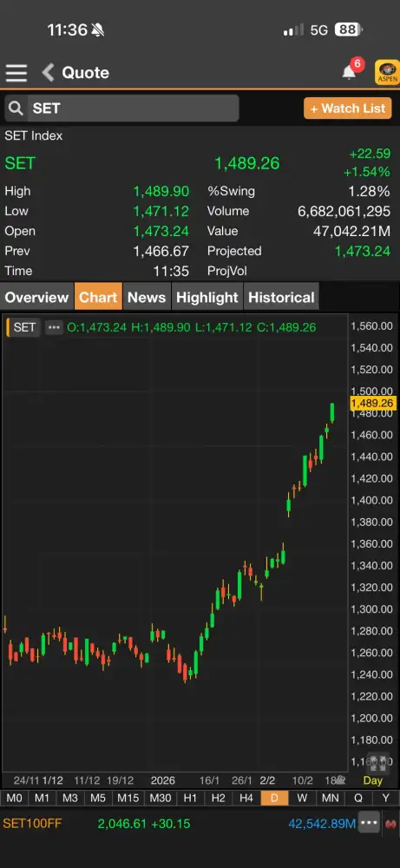
Task: Tap the %Swing value 1.28%
Action: point(369,192)
